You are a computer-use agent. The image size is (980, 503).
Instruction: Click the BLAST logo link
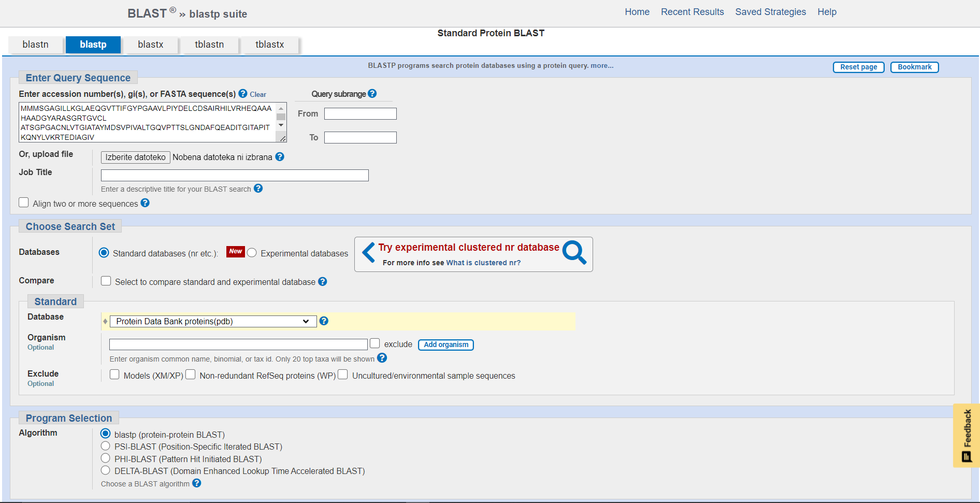point(147,13)
